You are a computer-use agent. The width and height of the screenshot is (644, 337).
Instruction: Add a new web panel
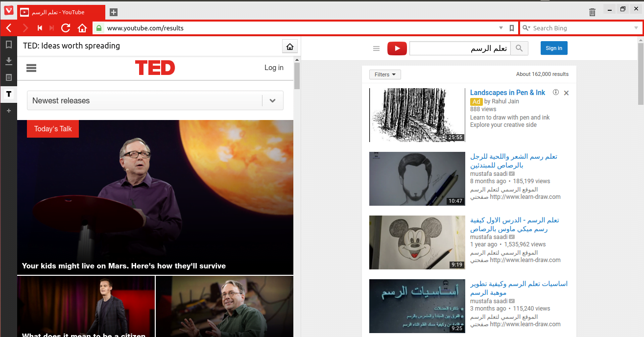click(8, 111)
